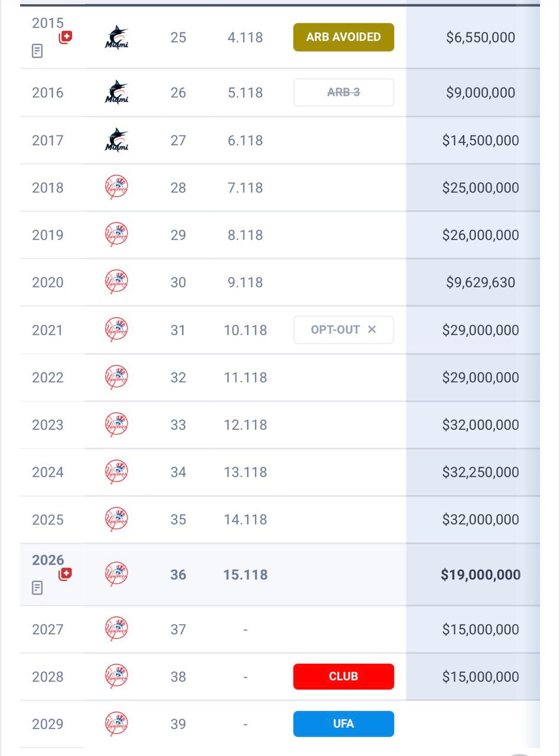
Task: Click the red injury icon beside 2026
Action: [66, 573]
